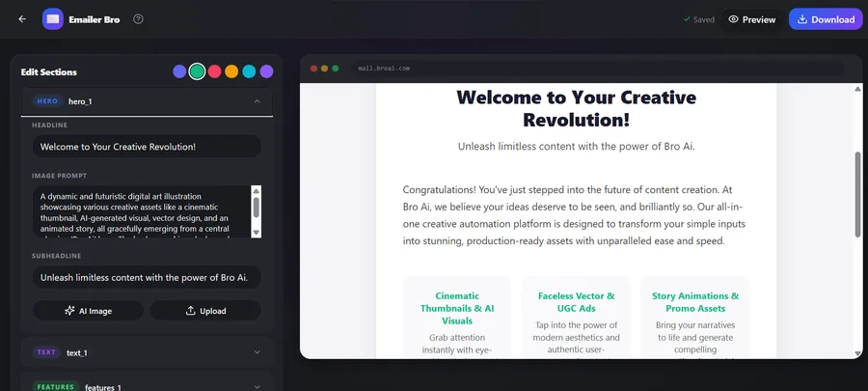Click the Saved status indicator
The width and height of the screenshot is (868, 391).
[x=699, y=19]
